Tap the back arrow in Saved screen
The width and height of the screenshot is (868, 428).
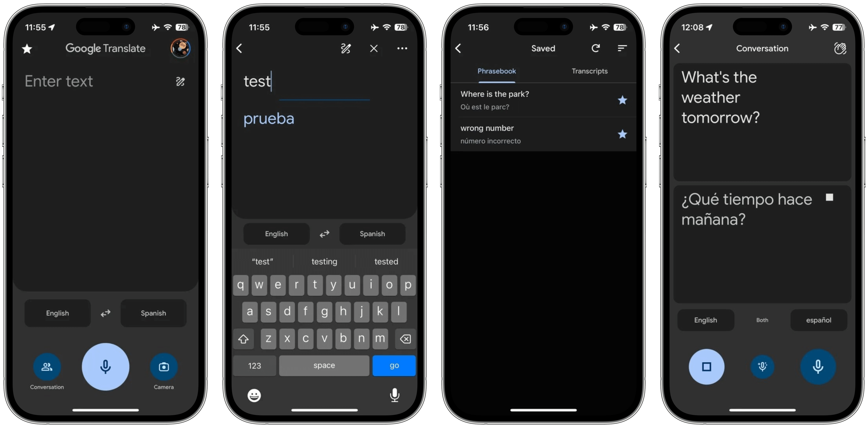[x=459, y=49]
